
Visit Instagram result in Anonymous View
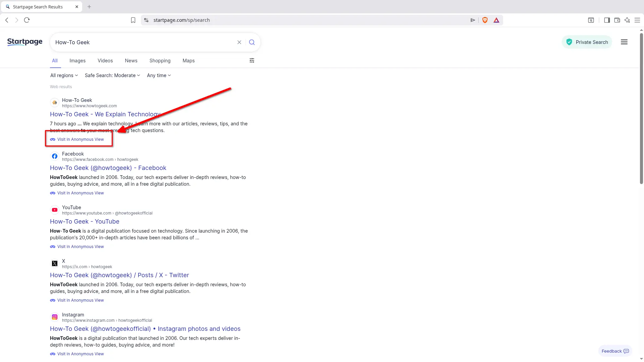77,354
